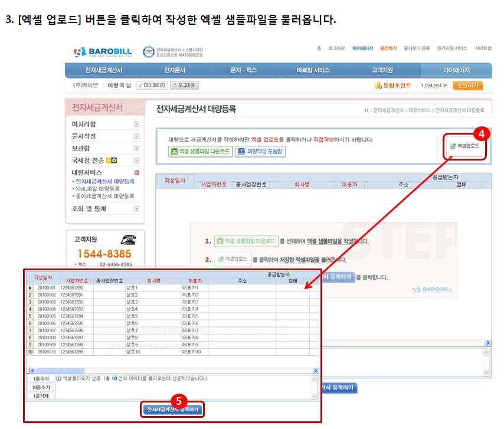
Task: Click the orange 충전하기 button
Action: click(468, 86)
